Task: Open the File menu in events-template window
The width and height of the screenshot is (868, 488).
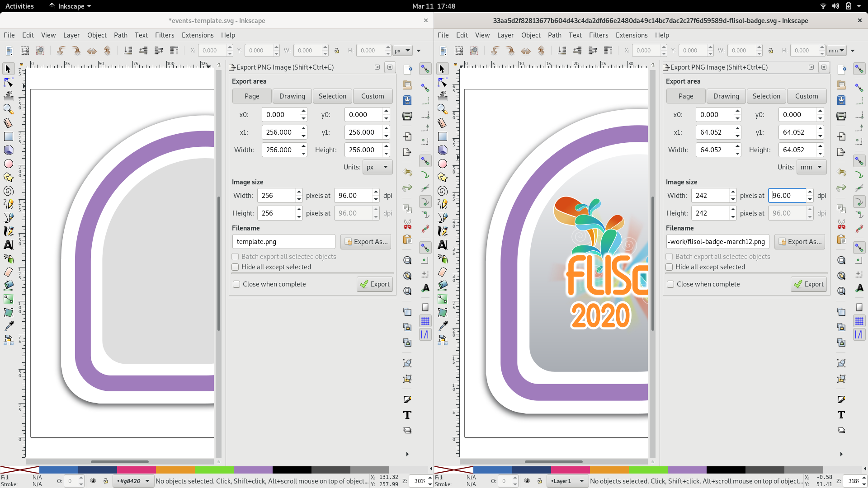Action: [x=9, y=35]
